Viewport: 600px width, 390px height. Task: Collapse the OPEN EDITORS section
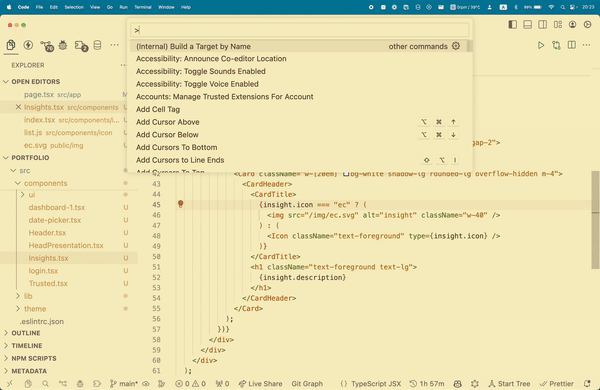click(x=36, y=82)
